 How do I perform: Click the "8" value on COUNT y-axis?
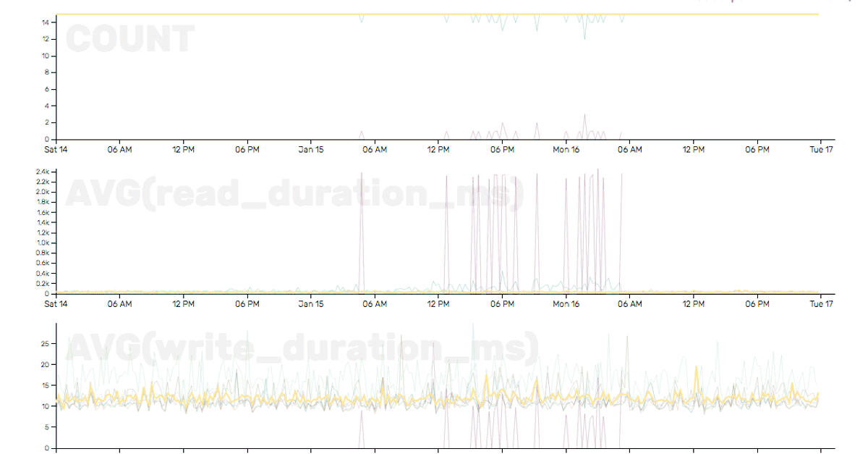tap(47, 72)
